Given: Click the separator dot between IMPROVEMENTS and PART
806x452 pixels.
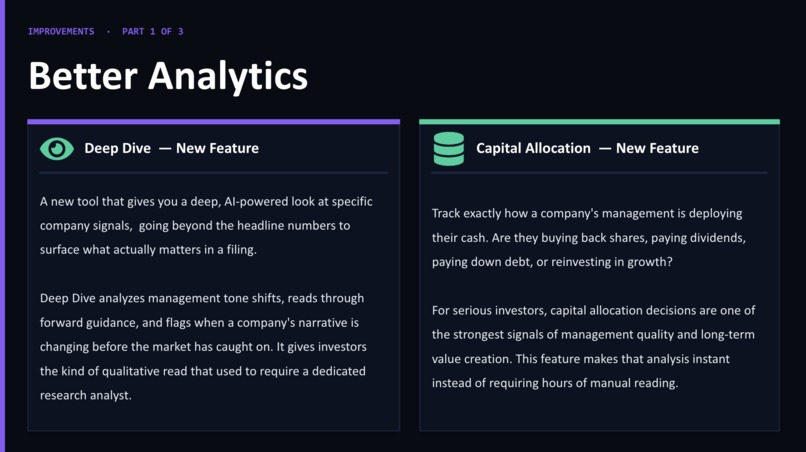Looking at the screenshot, I should 108,31.
